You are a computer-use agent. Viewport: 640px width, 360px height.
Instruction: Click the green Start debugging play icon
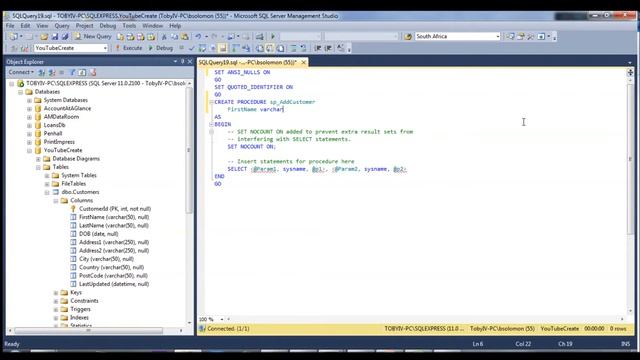[x=273, y=37]
